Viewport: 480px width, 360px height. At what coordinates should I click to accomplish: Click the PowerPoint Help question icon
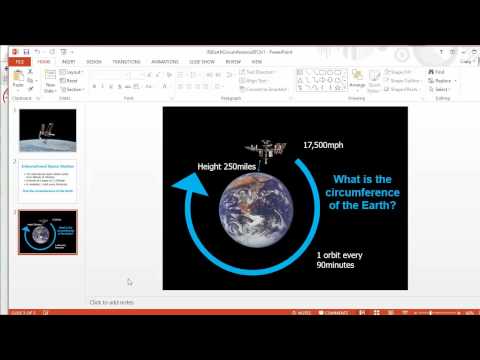point(441,52)
